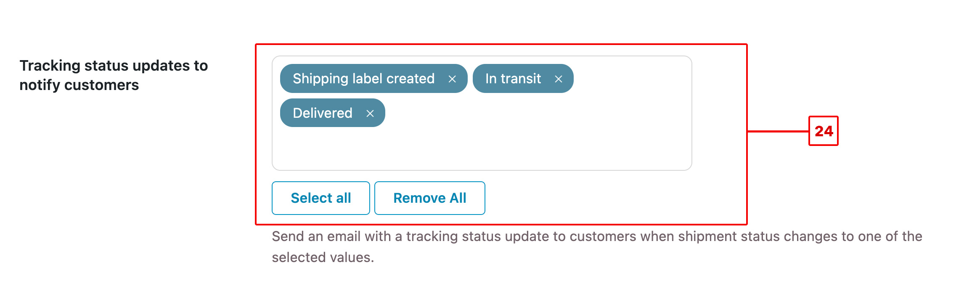Click the Send an email description text

pyautogui.click(x=597, y=236)
